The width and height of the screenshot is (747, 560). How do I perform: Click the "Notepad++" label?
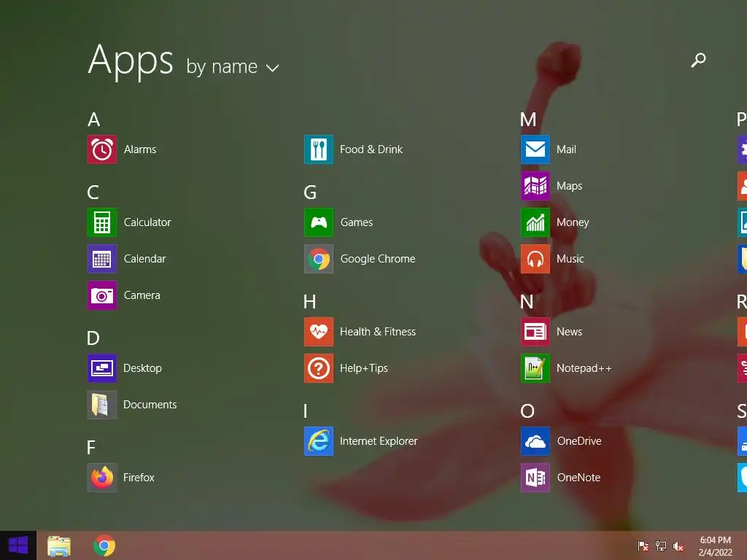coord(584,368)
